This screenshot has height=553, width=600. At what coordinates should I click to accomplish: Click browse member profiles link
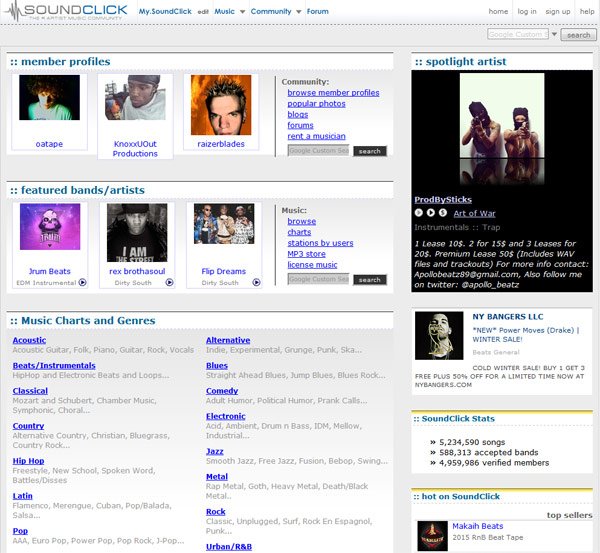(x=333, y=93)
